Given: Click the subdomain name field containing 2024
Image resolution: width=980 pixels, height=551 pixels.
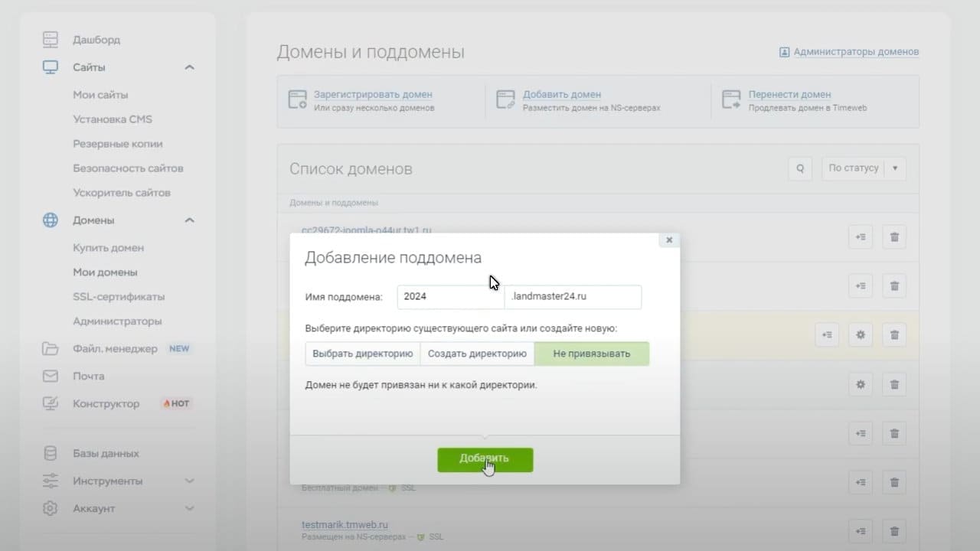Looking at the screenshot, I should click(450, 297).
